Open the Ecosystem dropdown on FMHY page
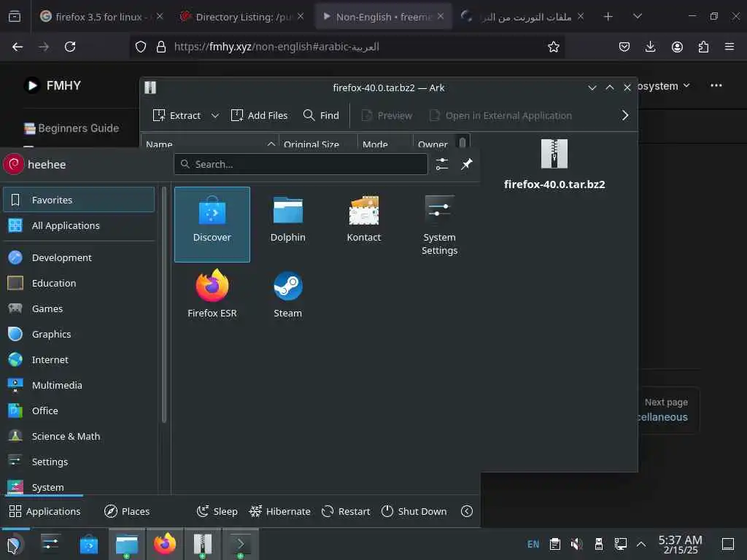The height and width of the screenshot is (560, 747). (664, 86)
